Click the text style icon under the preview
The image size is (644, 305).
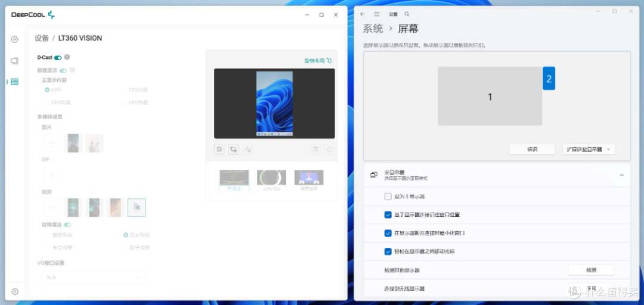click(247, 150)
